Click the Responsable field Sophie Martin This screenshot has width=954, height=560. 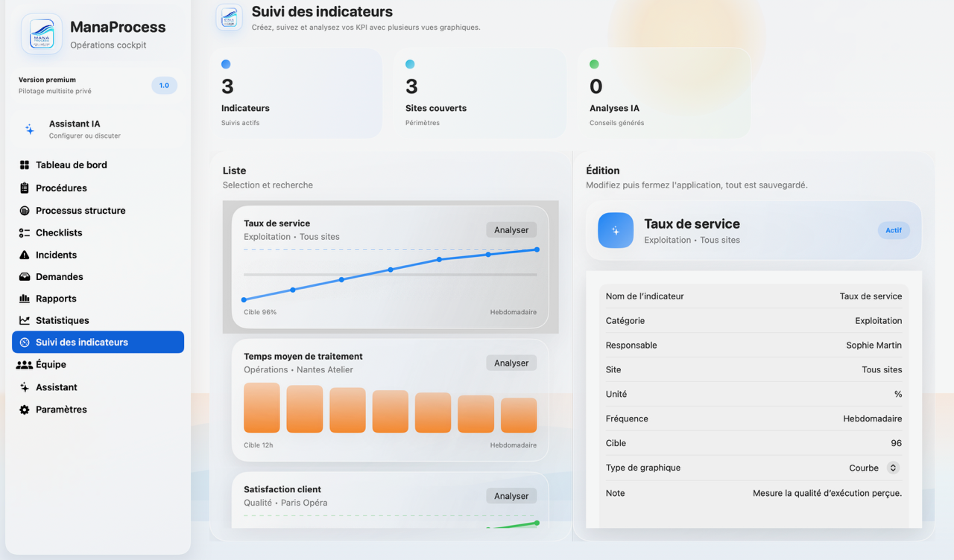(x=874, y=346)
